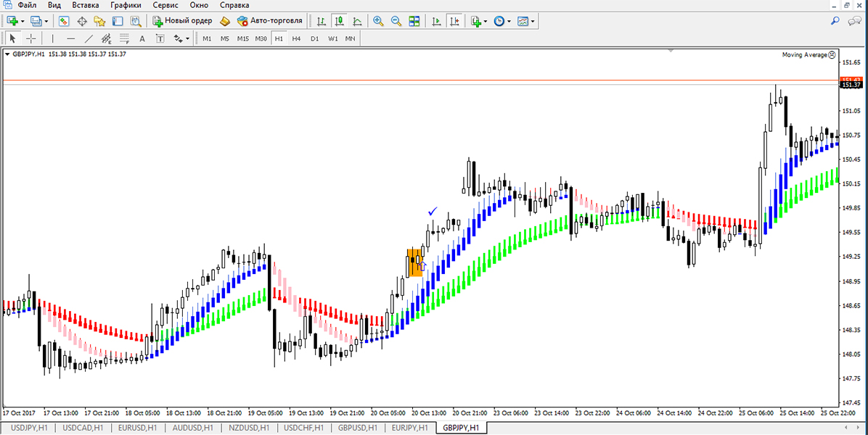Toggle chart auto scroll

click(x=437, y=21)
